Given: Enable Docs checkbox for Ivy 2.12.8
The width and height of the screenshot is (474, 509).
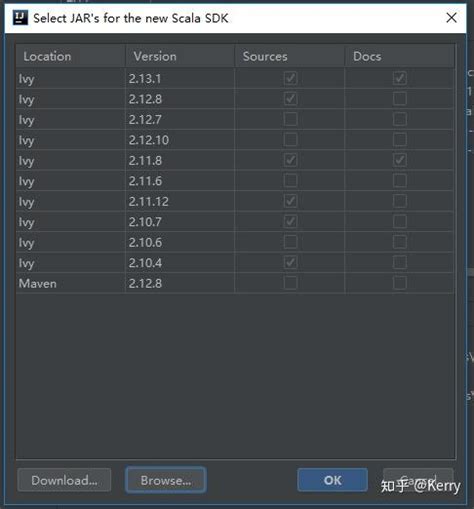Looking at the screenshot, I should 400,99.
